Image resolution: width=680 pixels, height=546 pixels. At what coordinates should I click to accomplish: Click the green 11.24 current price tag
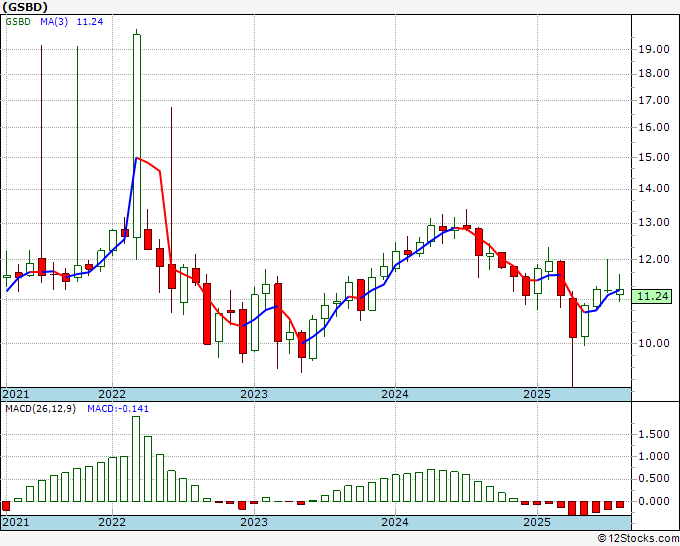tap(654, 297)
